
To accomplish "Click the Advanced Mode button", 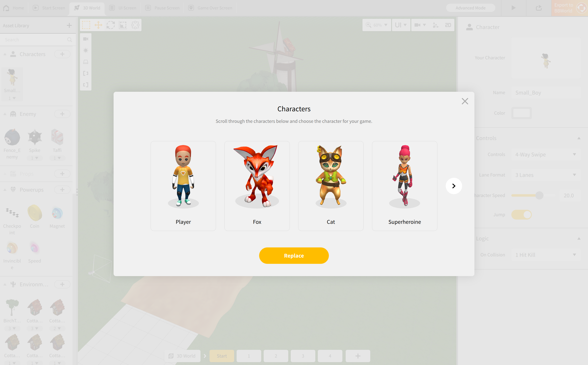I will [x=470, y=8].
